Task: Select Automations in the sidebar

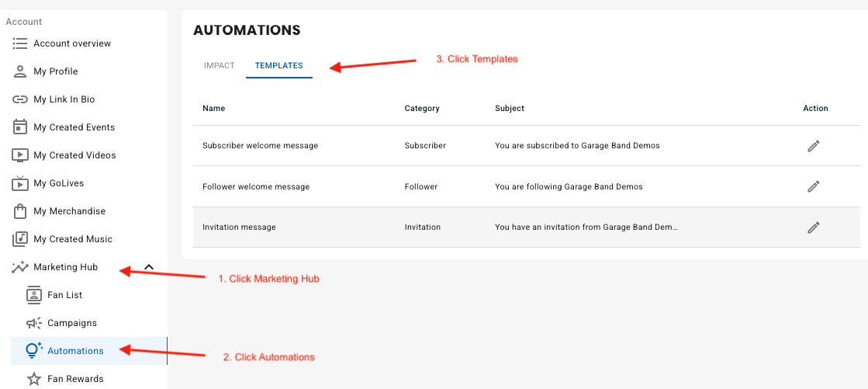Action: [x=75, y=351]
